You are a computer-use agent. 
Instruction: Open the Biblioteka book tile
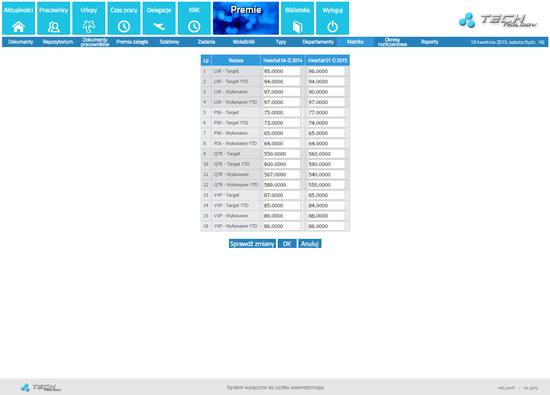tap(297, 18)
